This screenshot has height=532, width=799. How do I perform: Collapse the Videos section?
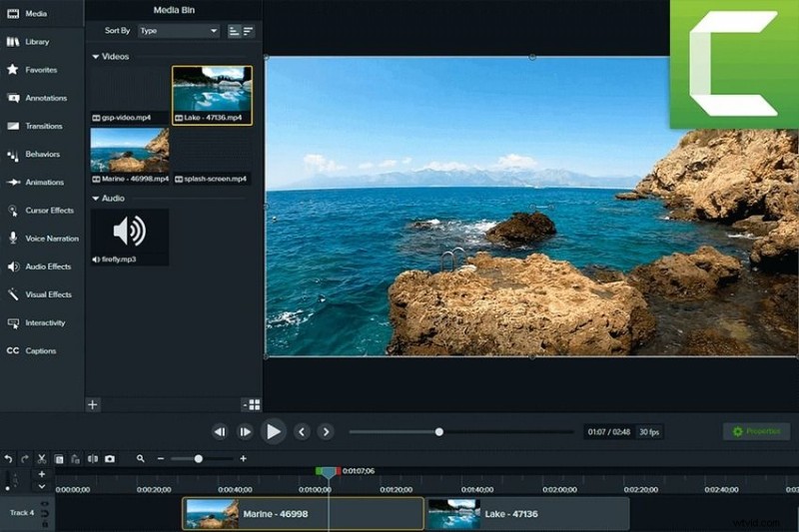click(x=95, y=57)
